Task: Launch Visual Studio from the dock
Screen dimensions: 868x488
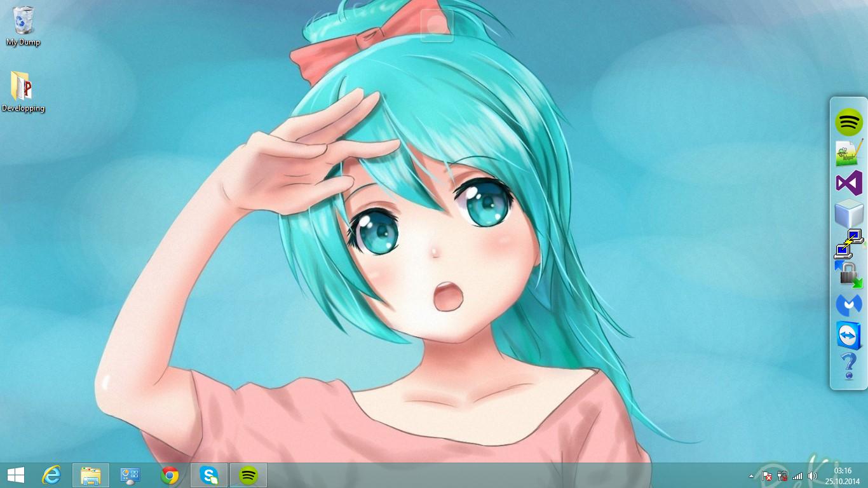Action: (849, 184)
